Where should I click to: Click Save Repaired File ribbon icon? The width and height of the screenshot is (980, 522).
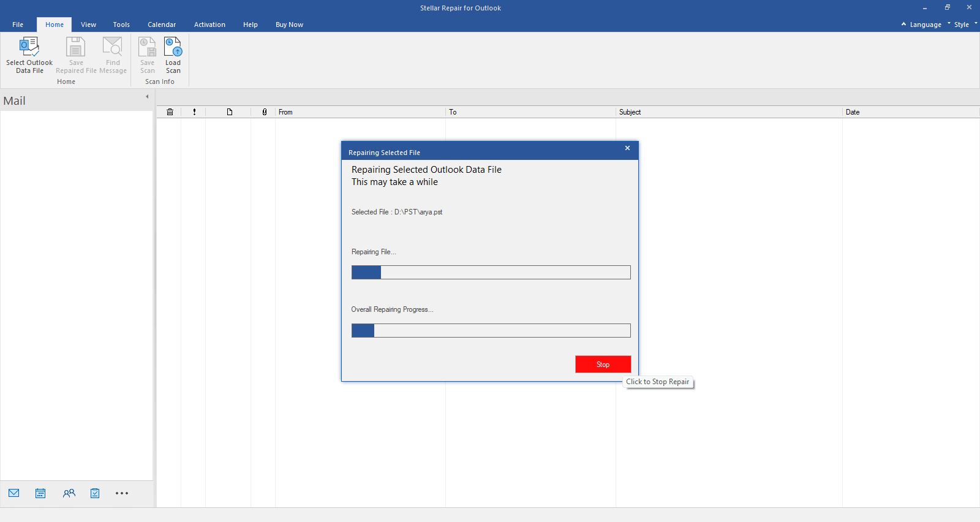tap(76, 47)
